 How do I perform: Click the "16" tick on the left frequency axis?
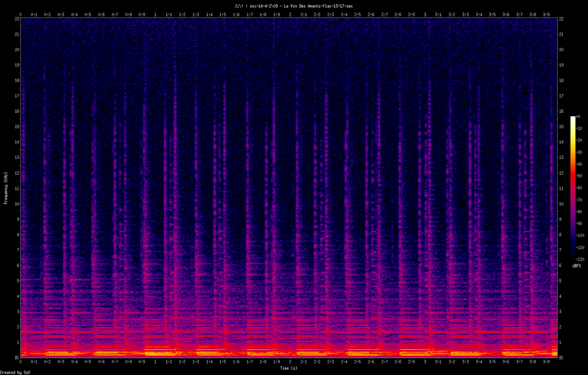click(x=16, y=111)
